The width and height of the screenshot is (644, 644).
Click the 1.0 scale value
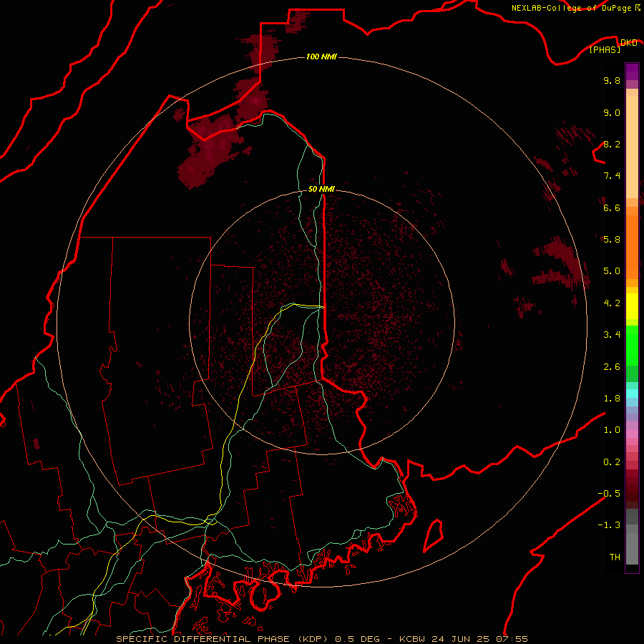pos(612,430)
